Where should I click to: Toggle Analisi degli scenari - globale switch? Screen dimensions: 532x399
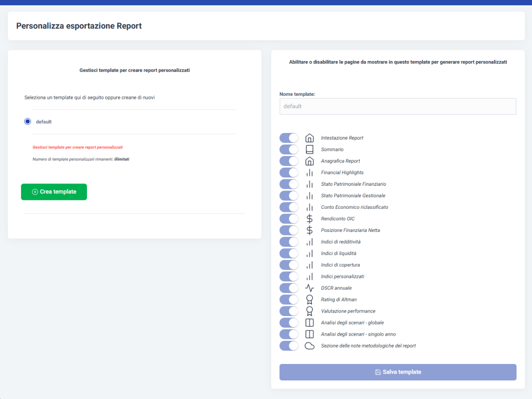pos(289,322)
